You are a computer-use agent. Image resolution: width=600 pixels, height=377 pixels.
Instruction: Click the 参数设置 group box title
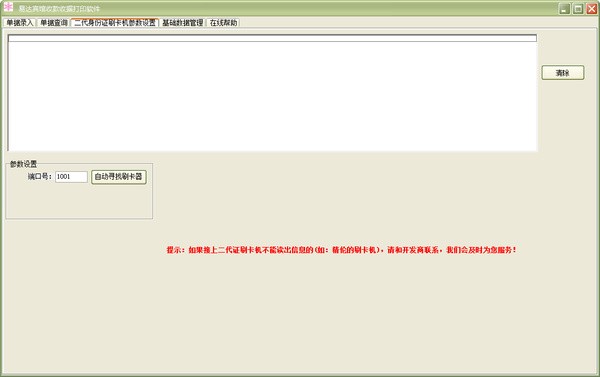(x=23, y=164)
